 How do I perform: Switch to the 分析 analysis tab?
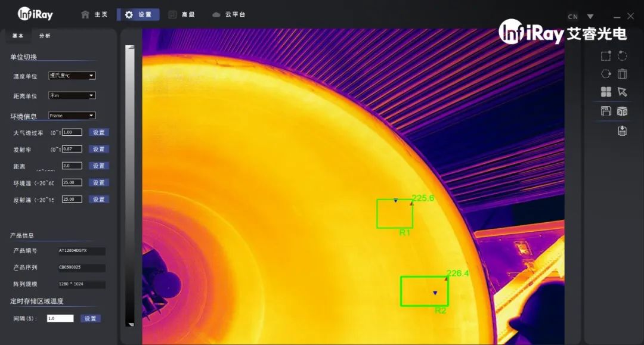pos(45,36)
